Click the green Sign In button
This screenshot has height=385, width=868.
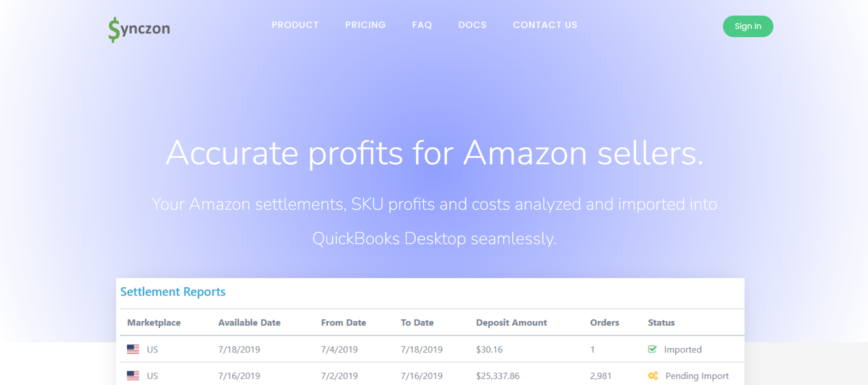[x=748, y=26]
